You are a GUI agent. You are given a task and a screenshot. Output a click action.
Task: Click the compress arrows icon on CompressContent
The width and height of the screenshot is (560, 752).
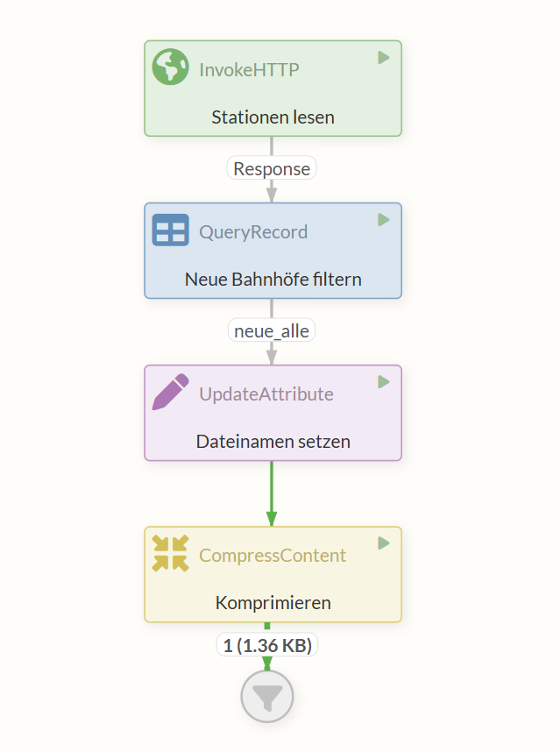click(x=169, y=553)
